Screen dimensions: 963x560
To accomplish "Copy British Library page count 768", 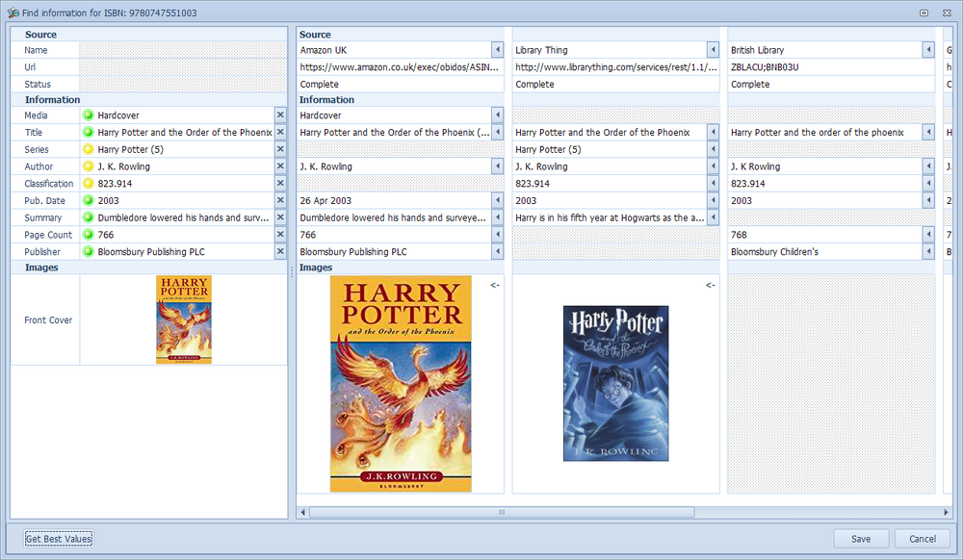I will pos(928,235).
